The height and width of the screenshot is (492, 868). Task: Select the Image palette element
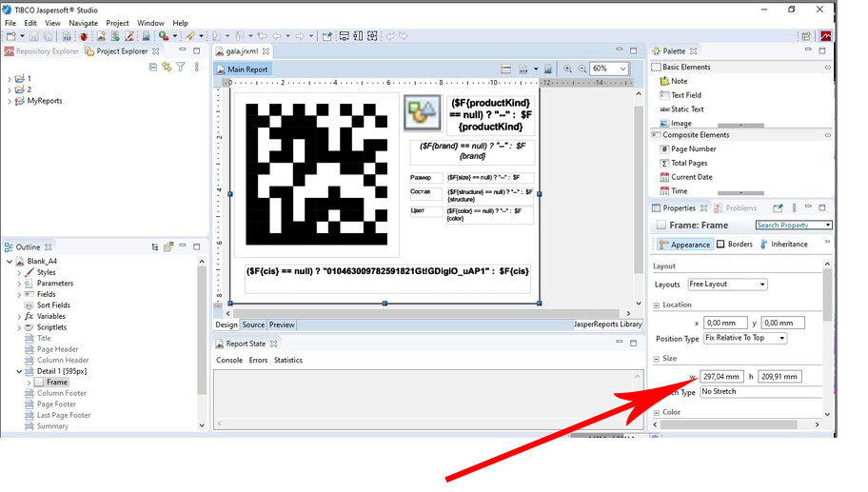tap(676, 124)
